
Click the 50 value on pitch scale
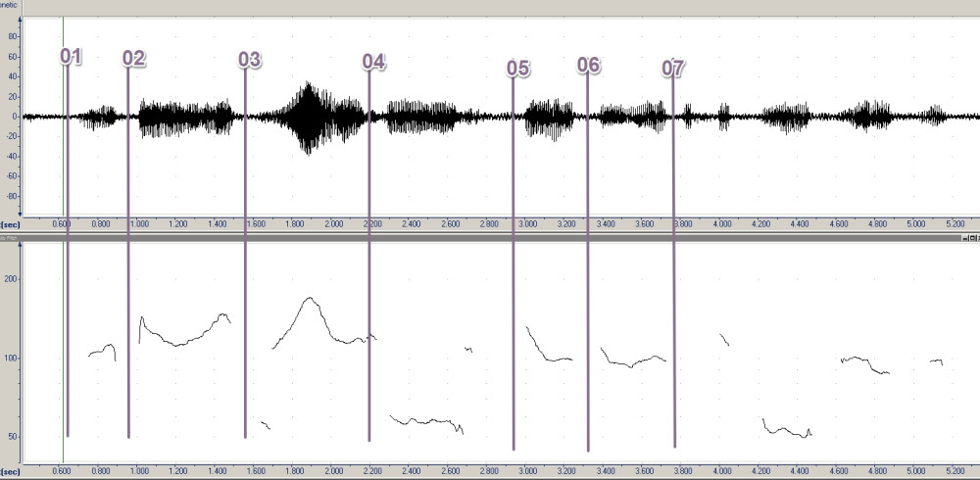pyautogui.click(x=14, y=437)
